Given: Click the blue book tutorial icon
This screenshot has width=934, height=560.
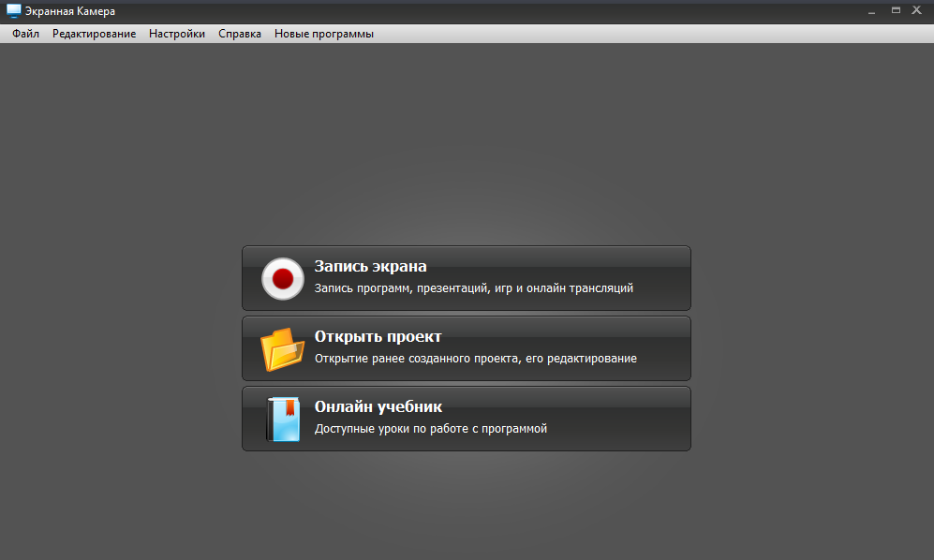Looking at the screenshot, I should [x=284, y=419].
